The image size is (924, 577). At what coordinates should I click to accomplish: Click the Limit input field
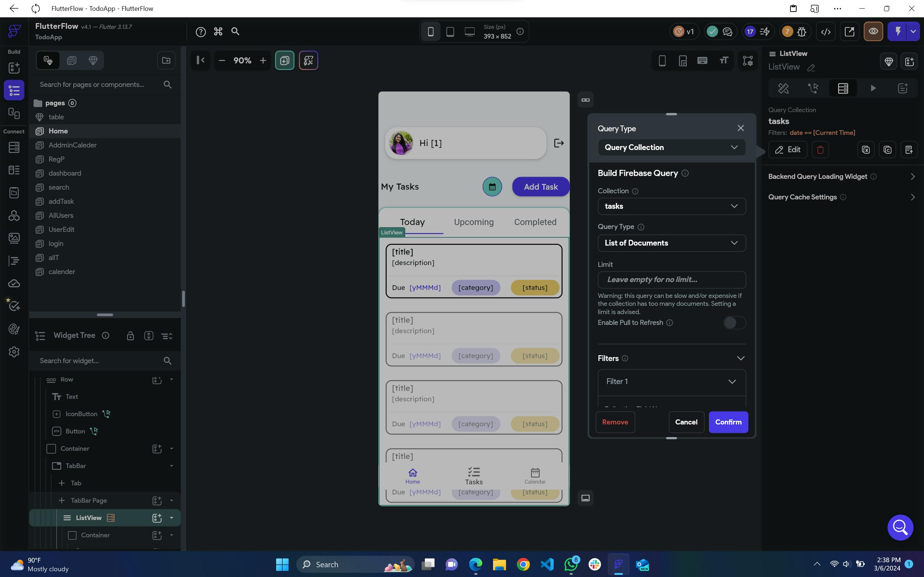[x=671, y=280]
